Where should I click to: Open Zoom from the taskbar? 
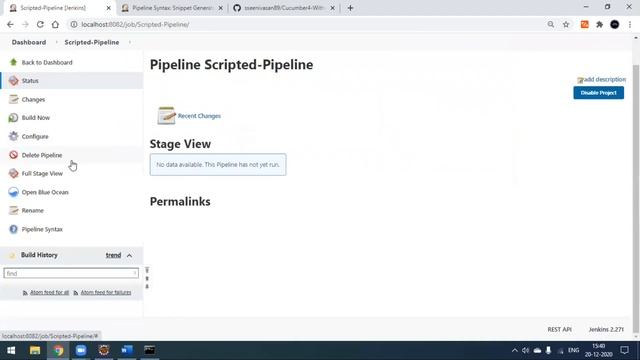pos(81,350)
